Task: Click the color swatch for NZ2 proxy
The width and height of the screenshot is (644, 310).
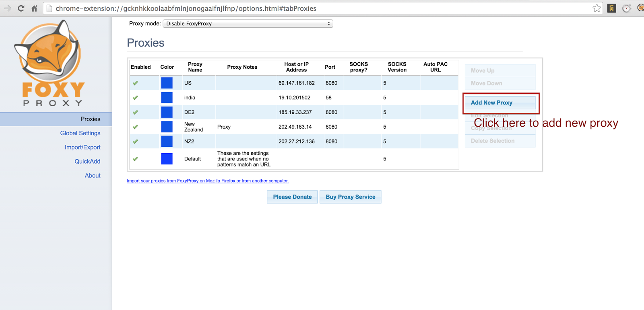Action: (167, 141)
